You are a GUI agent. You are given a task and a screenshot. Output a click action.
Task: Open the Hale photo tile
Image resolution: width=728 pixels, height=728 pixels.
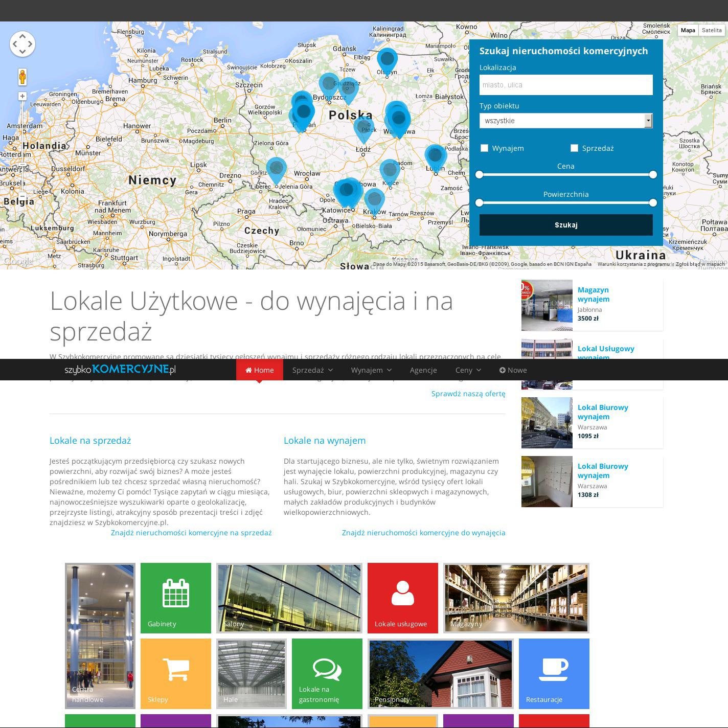(x=252, y=674)
